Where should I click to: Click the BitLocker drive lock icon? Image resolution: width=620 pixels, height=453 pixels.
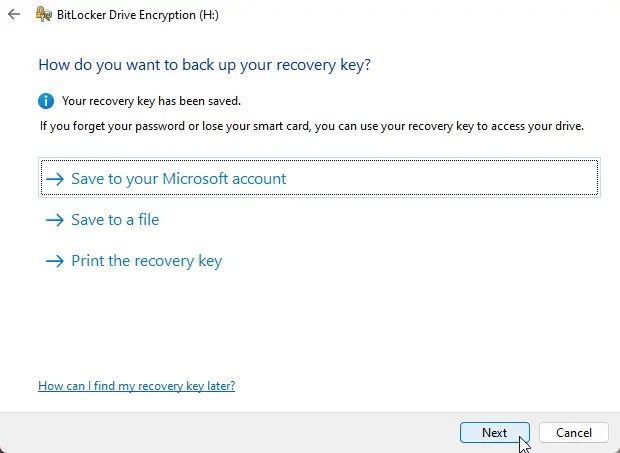tap(44, 15)
